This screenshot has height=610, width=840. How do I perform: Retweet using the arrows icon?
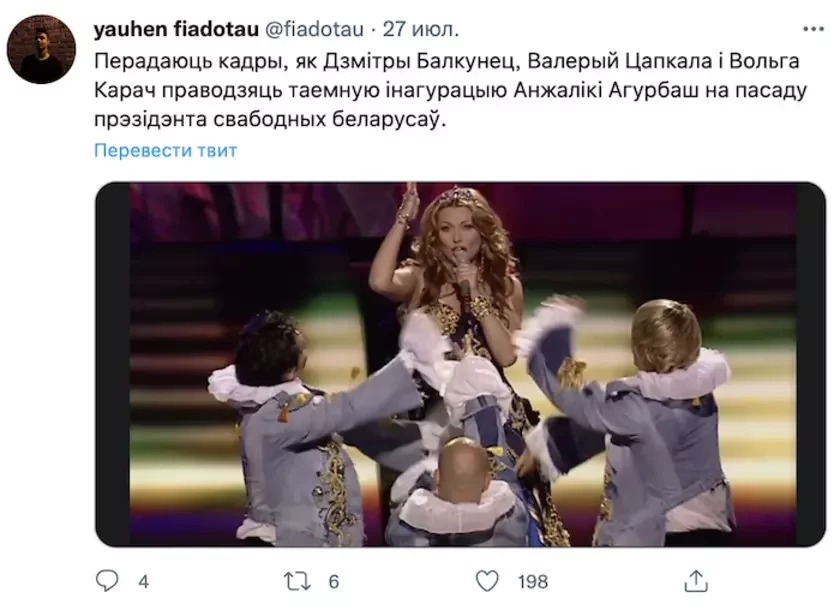point(297,581)
